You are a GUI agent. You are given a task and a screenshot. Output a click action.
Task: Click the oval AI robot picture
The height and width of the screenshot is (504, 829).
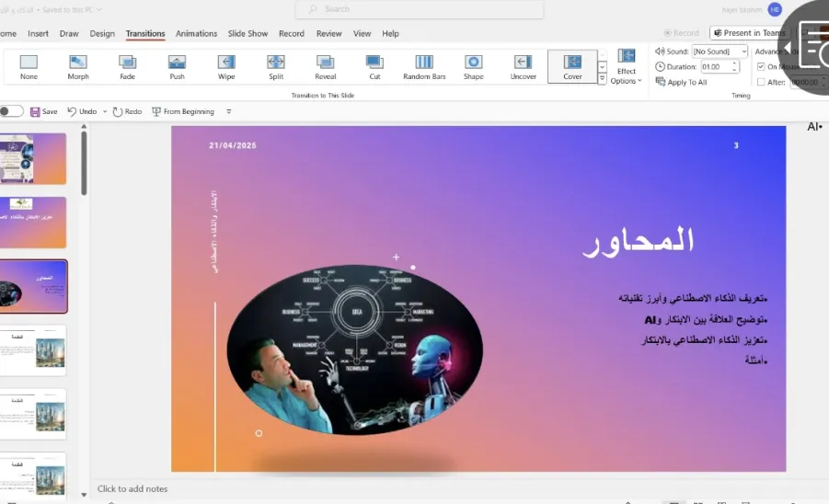355,349
